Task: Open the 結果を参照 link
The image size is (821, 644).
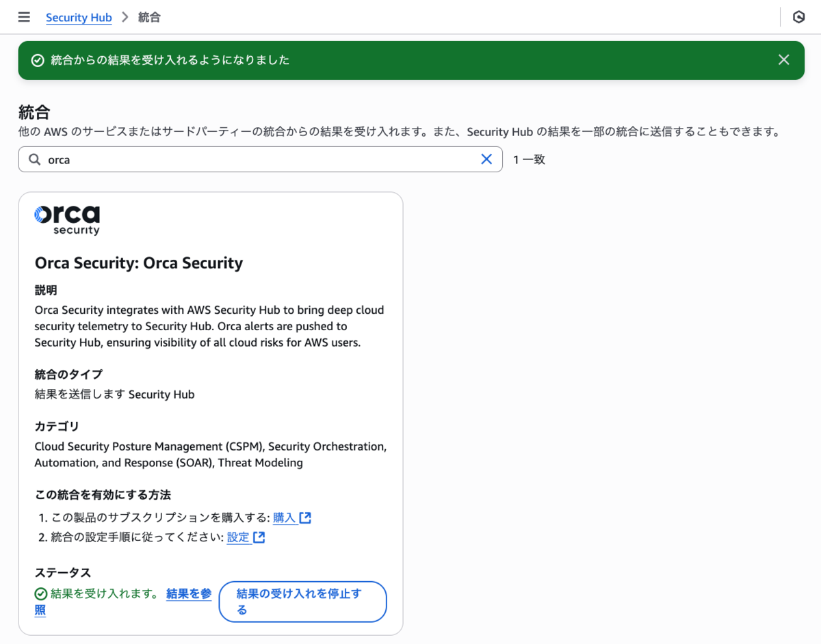Action: pyautogui.click(x=189, y=594)
